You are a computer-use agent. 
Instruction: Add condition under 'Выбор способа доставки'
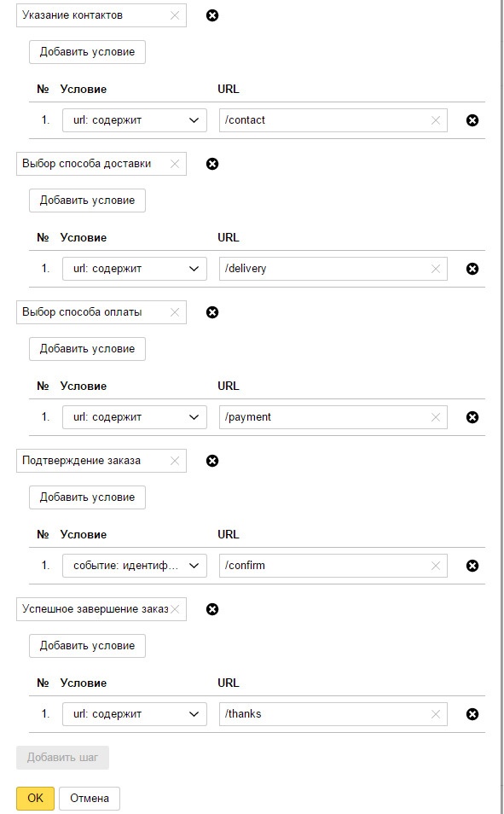87,201
